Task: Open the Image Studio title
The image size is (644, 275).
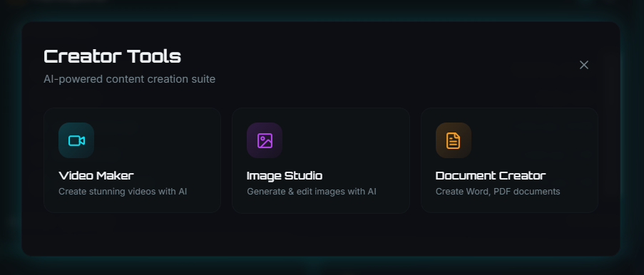Action: 285,176
